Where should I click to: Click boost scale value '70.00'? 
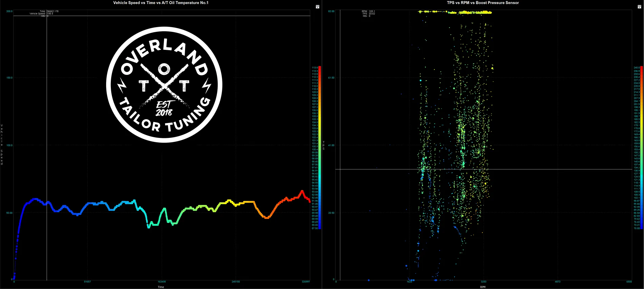pyautogui.click(x=637, y=228)
